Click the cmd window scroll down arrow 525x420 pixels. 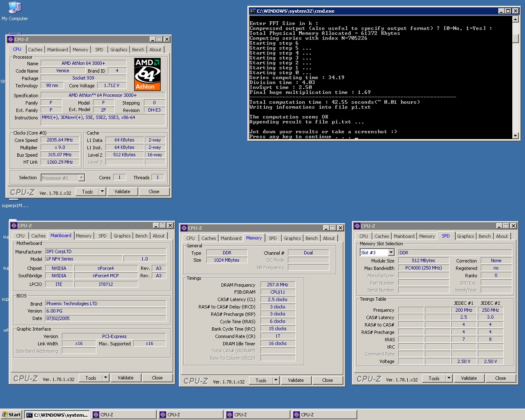click(516, 135)
